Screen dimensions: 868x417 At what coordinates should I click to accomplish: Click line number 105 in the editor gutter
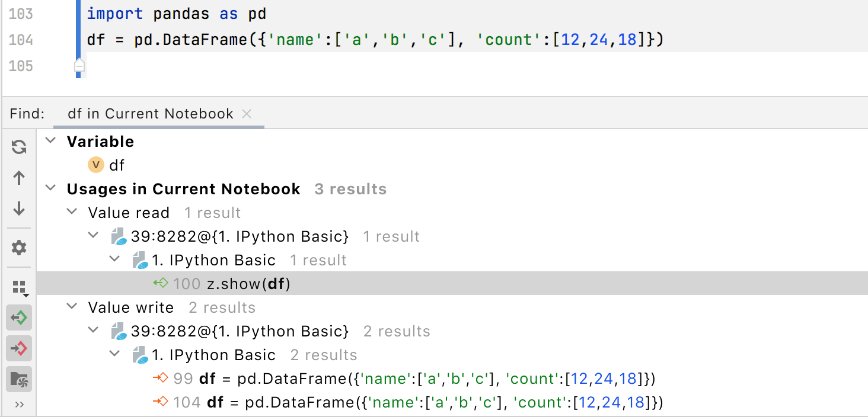tap(21, 66)
